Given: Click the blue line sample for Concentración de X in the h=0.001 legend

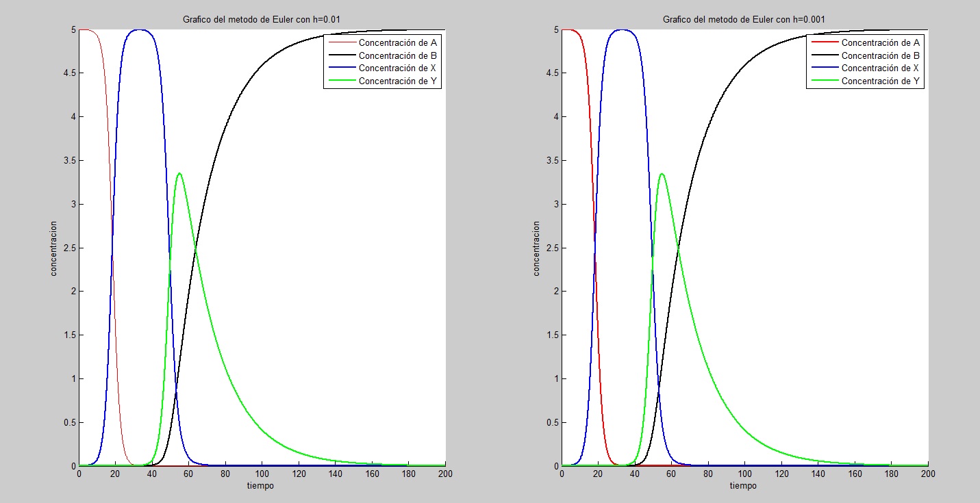Looking at the screenshot, I should [x=823, y=68].
